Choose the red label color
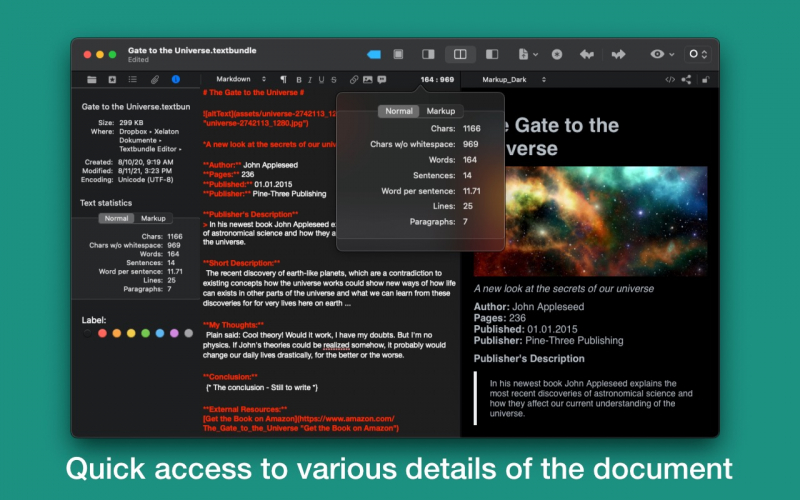This screenshot has height=500, width=800. pyautogui.click(x=102, y=333)
